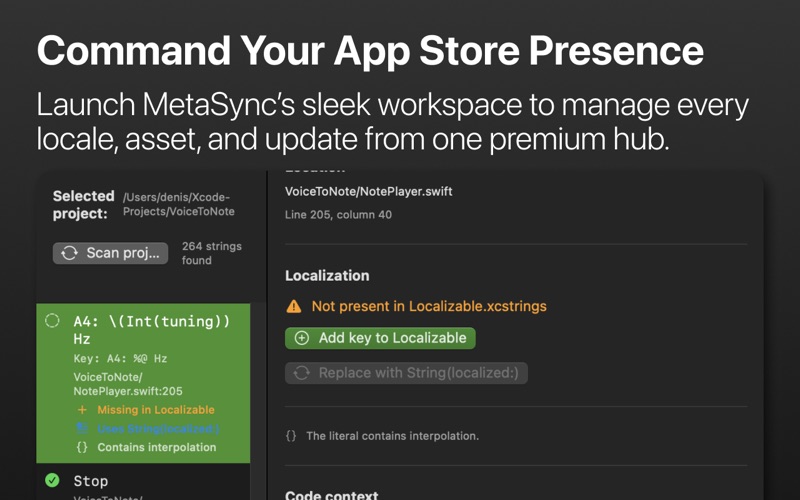The width and height of the screenshot is (800, 500).
Task: Click the cycle icon on Replace button
Action: tap(302, 373)
